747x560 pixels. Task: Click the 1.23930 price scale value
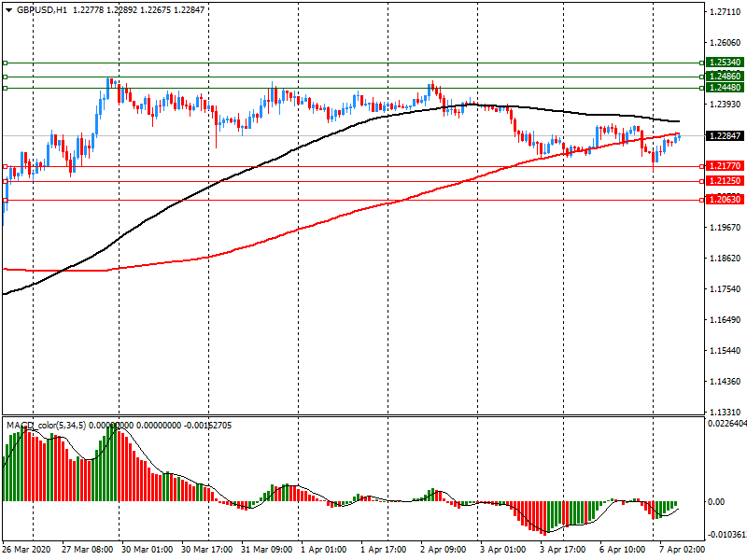click(726, 105)
